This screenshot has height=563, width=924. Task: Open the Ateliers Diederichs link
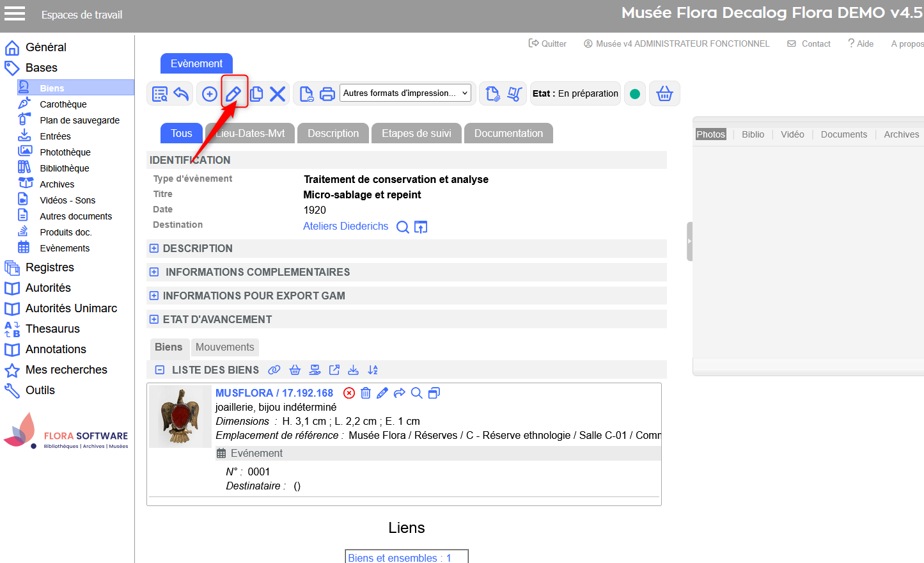[x=345, y=226]
